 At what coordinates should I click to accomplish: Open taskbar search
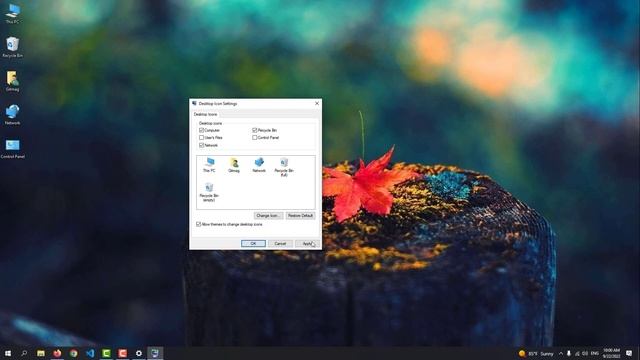[24, 353]
